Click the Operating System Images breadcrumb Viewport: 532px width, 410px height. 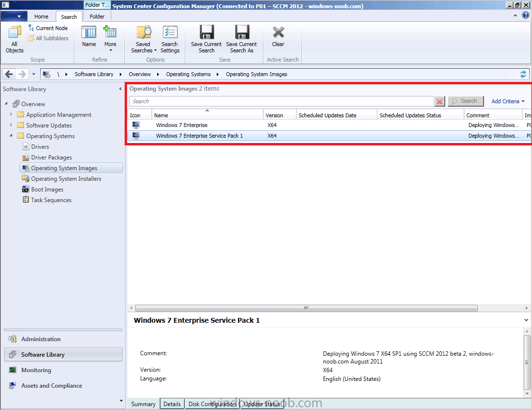257,74
